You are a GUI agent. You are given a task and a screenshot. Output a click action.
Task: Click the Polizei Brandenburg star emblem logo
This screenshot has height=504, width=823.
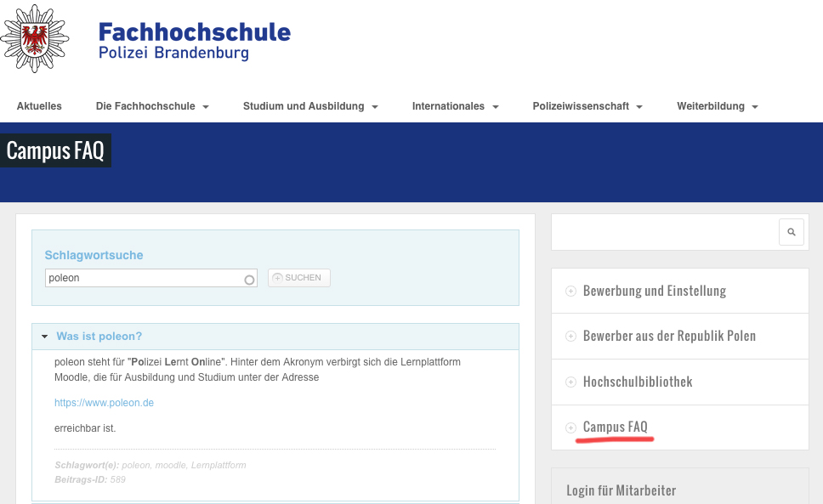click(35, 38)
